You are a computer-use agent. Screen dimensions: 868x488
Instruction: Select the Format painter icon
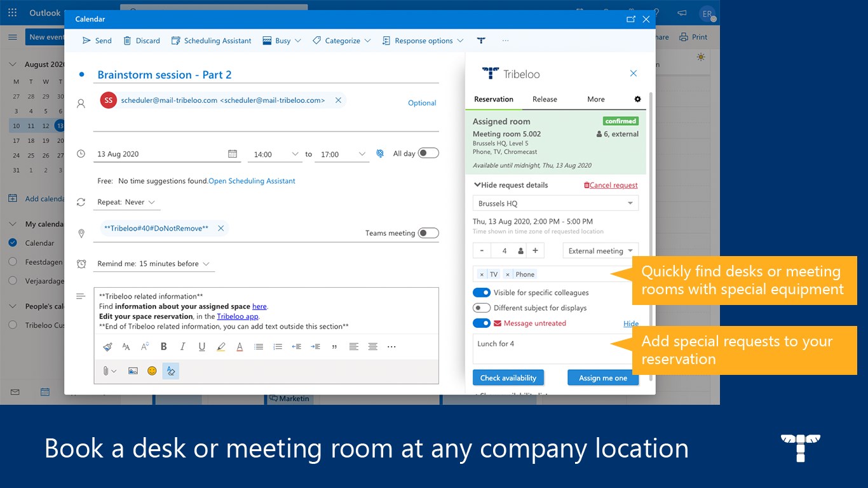tap(107, 347)
